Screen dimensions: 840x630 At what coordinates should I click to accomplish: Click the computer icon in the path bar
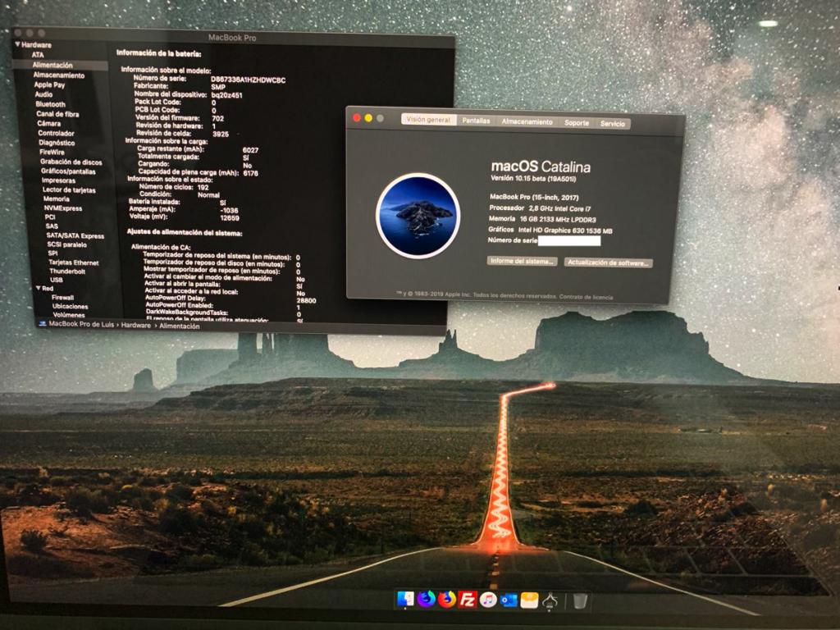point(43,323)
